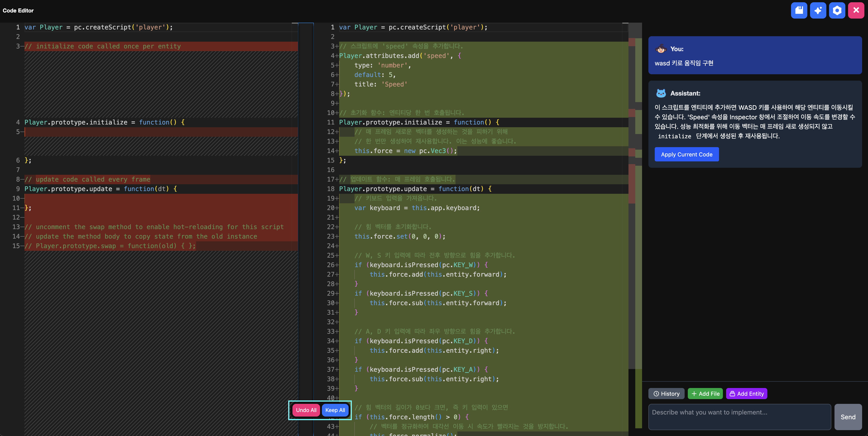Open settings via the hexagon gear icon
Screen dimensions: 868x436
[837, 10]
